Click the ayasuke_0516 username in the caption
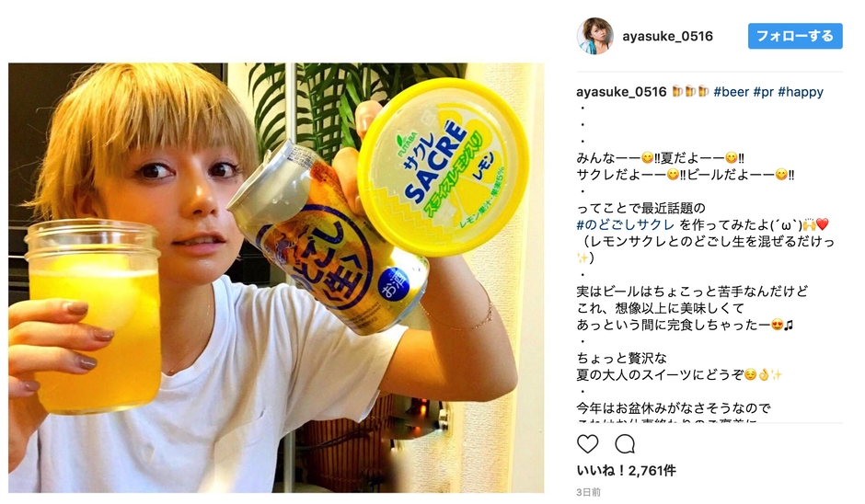The height and width of the screenshot is (504, 865). click(x=621, y=92)
